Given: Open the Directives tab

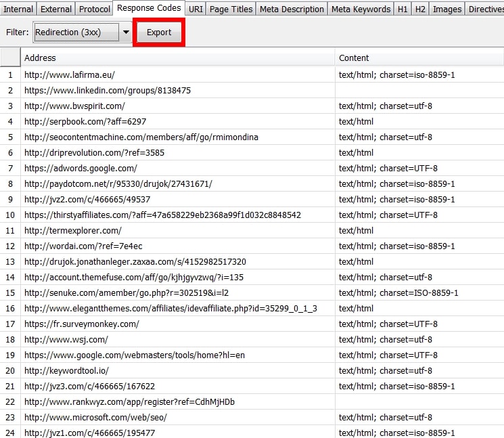Looking at the screenshot, I should tap(485, 9).
